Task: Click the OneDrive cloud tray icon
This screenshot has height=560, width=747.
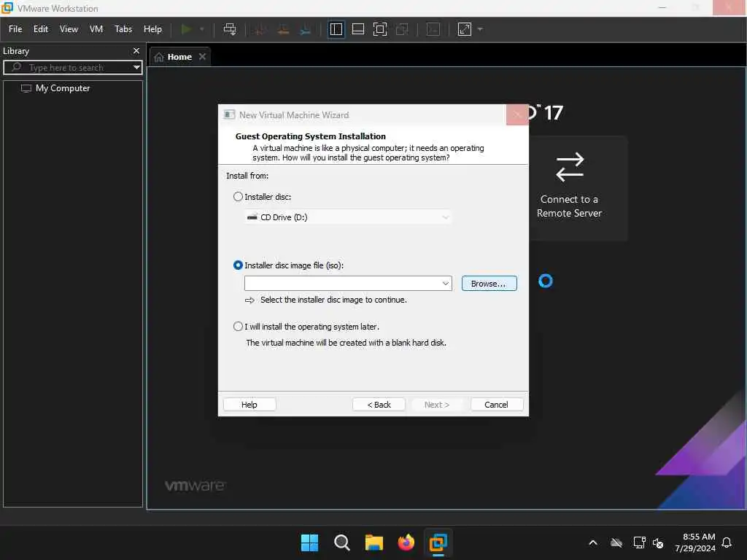Action: tap(616, 542)
